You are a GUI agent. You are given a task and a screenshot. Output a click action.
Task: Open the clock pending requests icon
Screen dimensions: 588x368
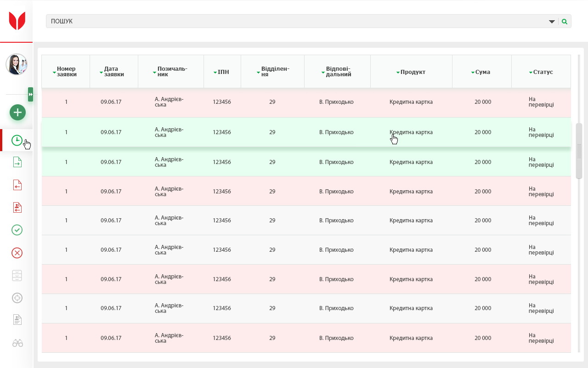[17, 141]
